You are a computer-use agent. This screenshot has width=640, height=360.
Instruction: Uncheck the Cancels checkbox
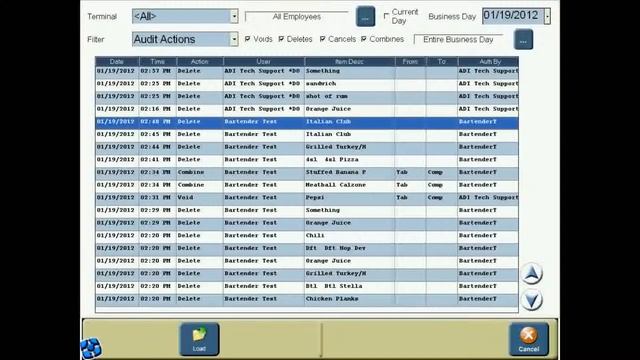coord(322,39)
